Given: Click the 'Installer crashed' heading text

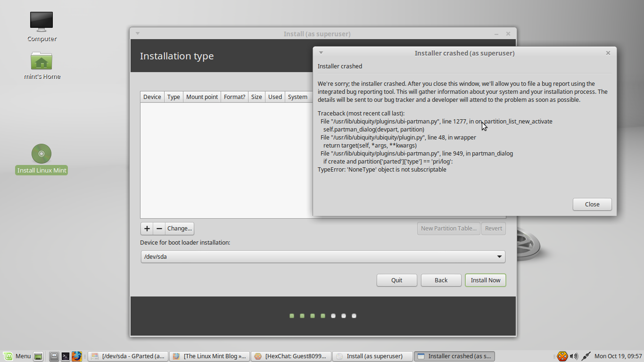Looking at the screenshot, I should pyautogui.click(x=340, y=66).
